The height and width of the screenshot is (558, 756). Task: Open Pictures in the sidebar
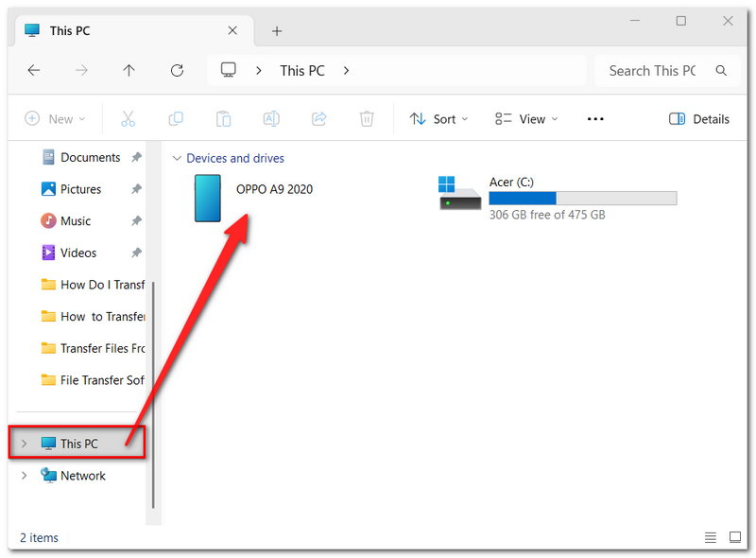[x=80, y=189]
